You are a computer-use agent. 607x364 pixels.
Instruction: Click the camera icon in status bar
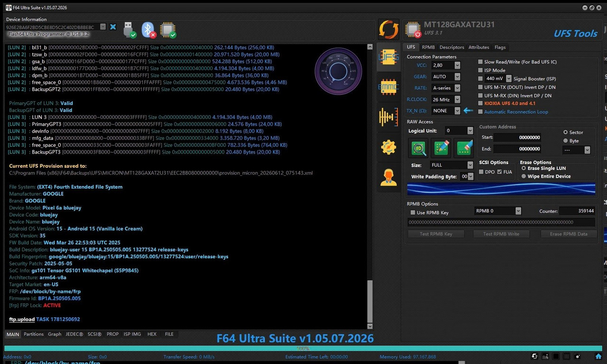pyautogui.click(x=578, y=356)
